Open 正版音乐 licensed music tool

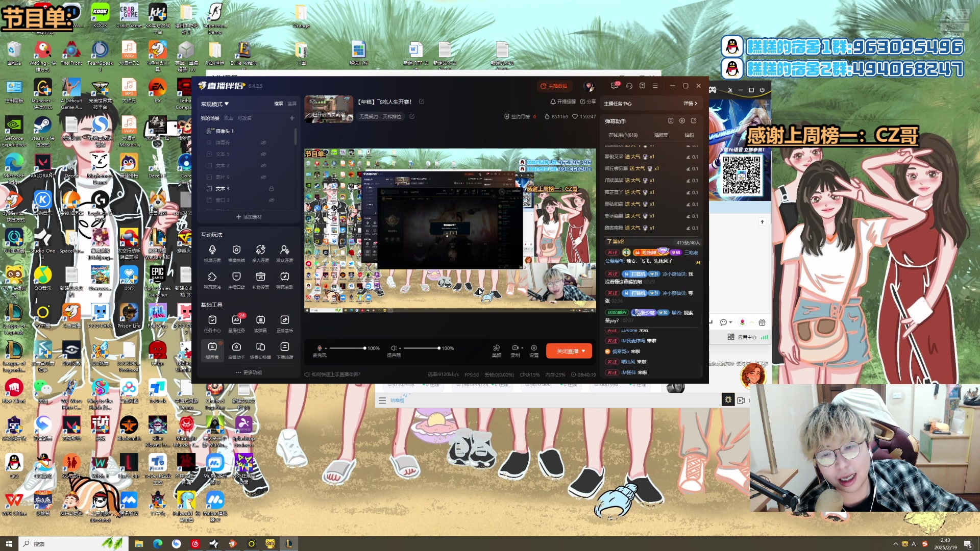click(284, 323)
